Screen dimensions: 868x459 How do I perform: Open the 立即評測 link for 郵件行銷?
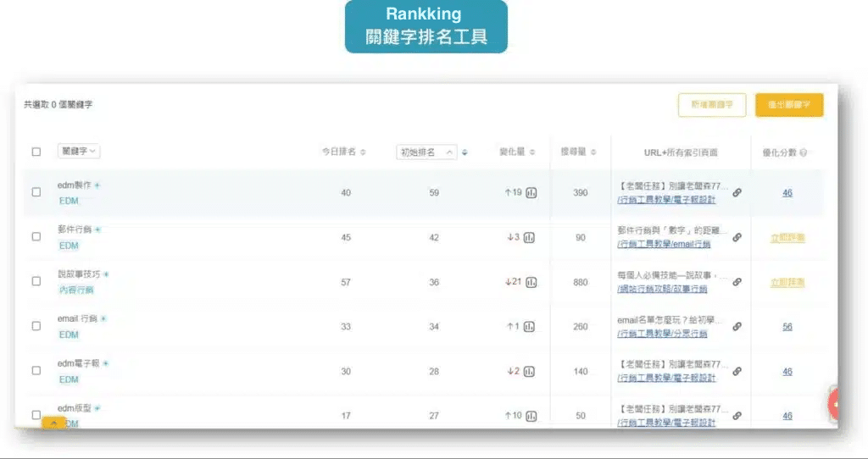tap(787, 238)
